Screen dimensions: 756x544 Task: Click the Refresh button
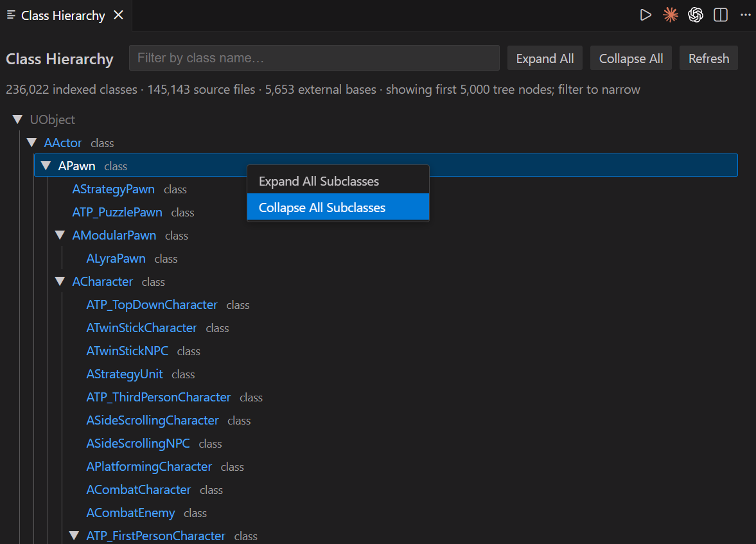(708, 58)
